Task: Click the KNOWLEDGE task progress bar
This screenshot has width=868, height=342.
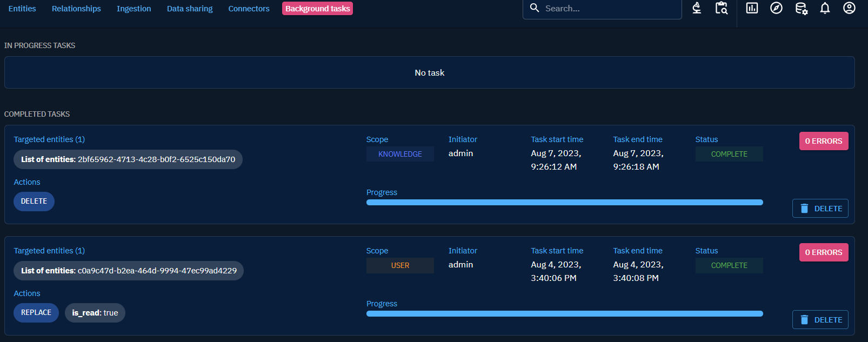Action: click(564, 203)
